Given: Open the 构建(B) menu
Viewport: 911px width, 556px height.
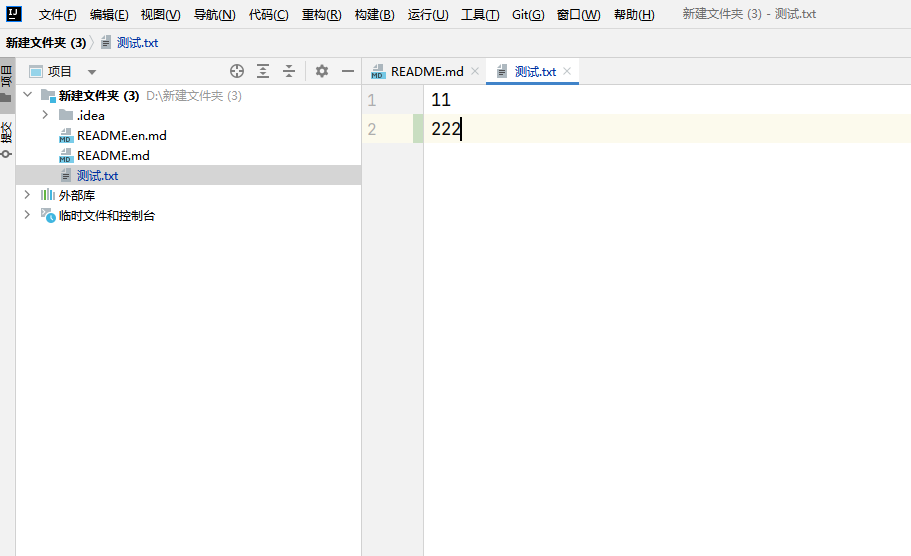Looking at the screenshot, I should (374, 15).
